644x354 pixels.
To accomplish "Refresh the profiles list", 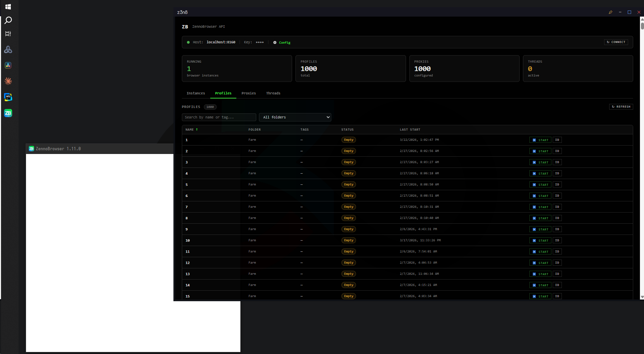I will click(x=621, y=107).
